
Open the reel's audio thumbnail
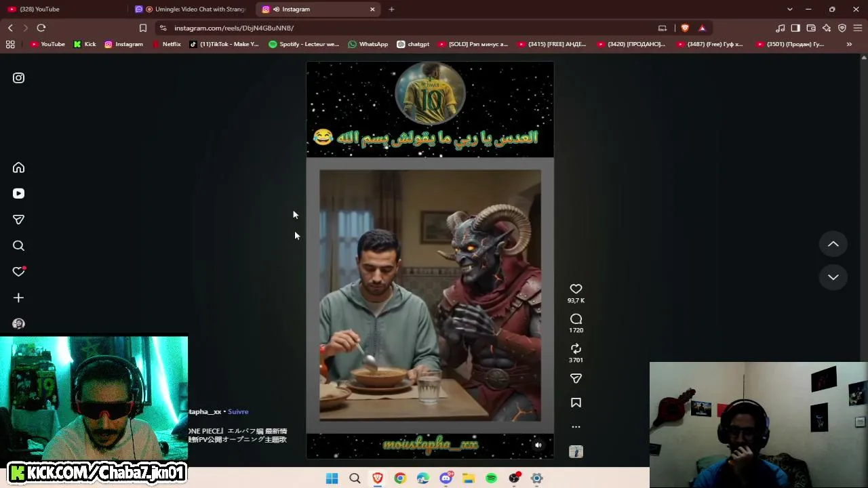point(576,451)
